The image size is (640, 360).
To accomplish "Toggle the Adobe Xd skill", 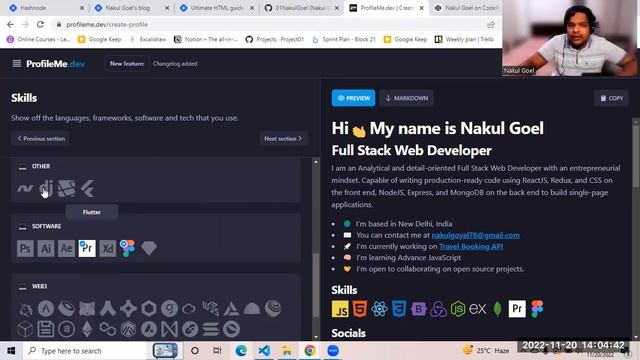I will [x=108, y=248].
